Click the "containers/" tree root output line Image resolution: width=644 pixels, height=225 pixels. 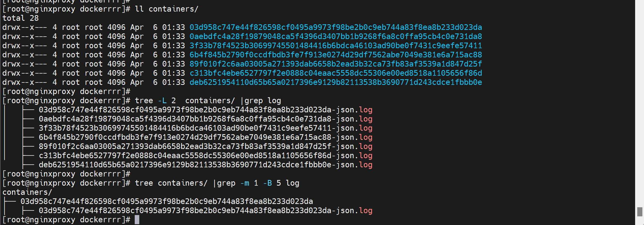point(27,192)
